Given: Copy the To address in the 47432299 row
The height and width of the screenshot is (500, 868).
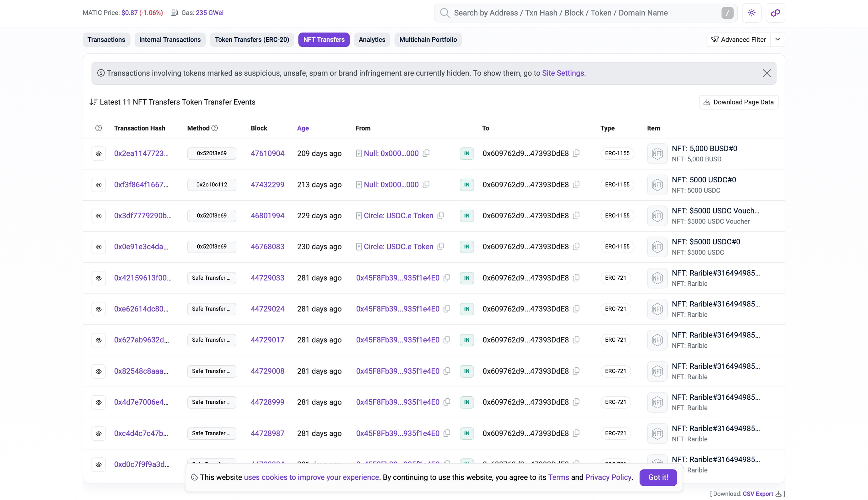Looking at the screenshot, I should pos(576,184).
